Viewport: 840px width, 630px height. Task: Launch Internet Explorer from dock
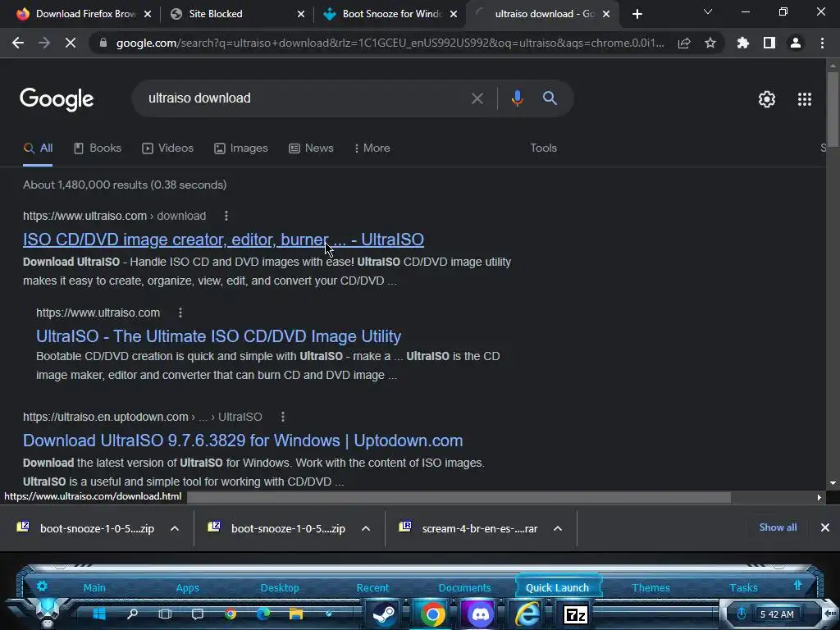(x=527, y=614)
